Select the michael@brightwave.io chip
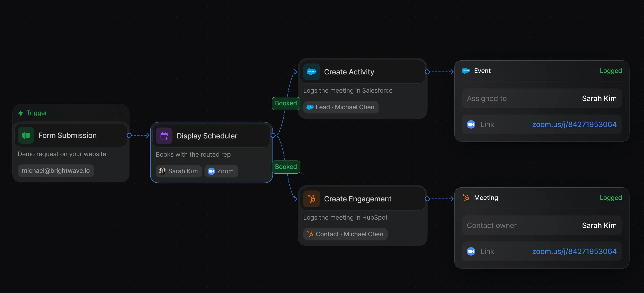644x293 pixels. 56,171
